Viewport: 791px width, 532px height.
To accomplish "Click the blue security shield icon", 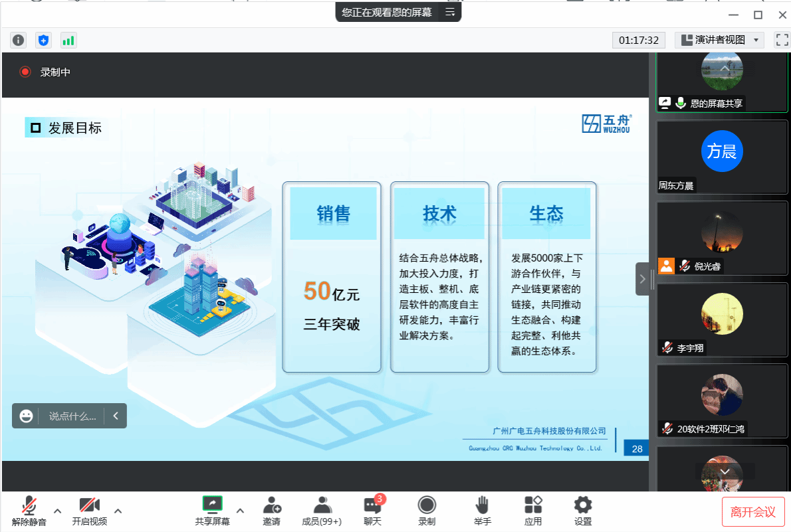I will (43, 41).
